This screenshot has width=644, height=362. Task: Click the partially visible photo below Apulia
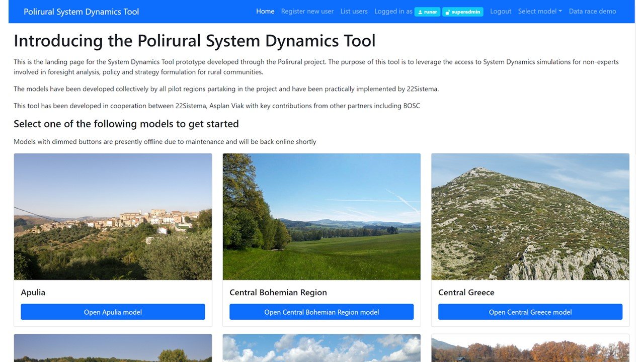(x=113, y=348)
